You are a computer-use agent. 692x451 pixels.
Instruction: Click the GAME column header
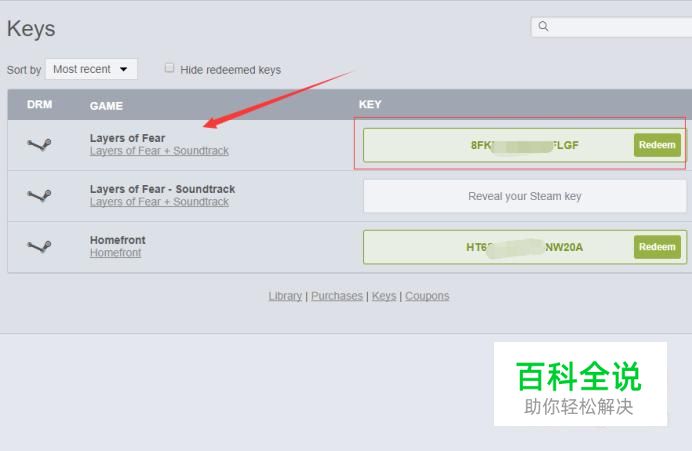coord(106,106)
